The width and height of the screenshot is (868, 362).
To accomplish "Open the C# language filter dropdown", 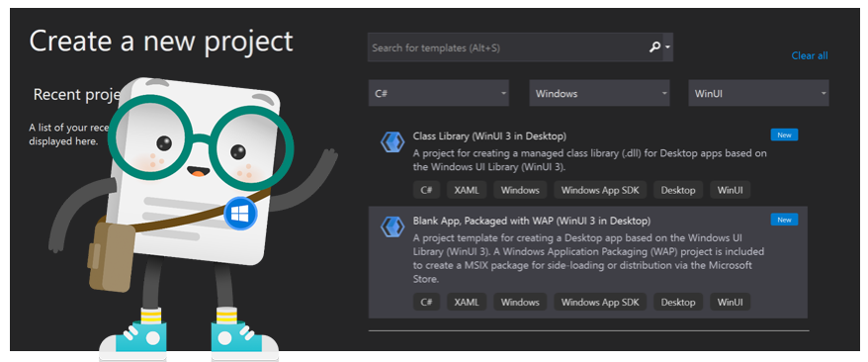I will (x=439, y=93).
